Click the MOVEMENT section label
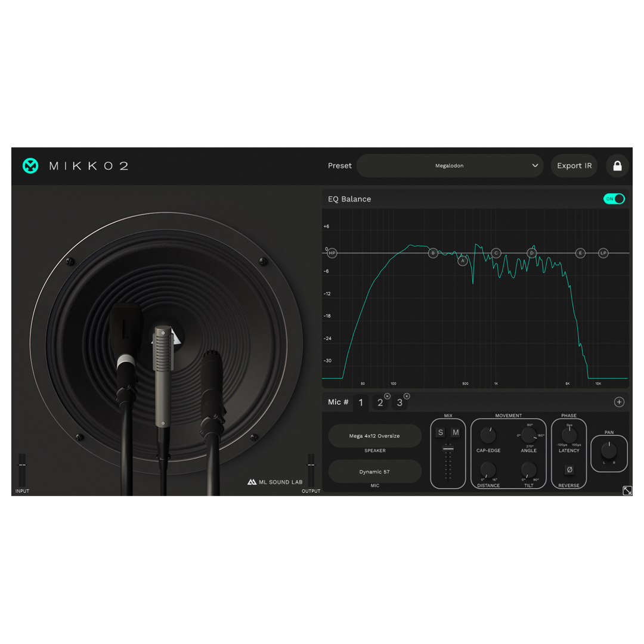 (509, 416)
